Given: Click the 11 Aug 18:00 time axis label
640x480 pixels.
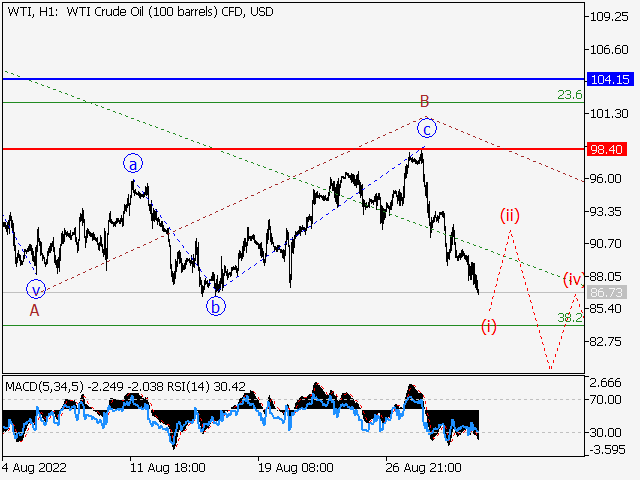Looking at the screenshot, I should pos(167,467).
